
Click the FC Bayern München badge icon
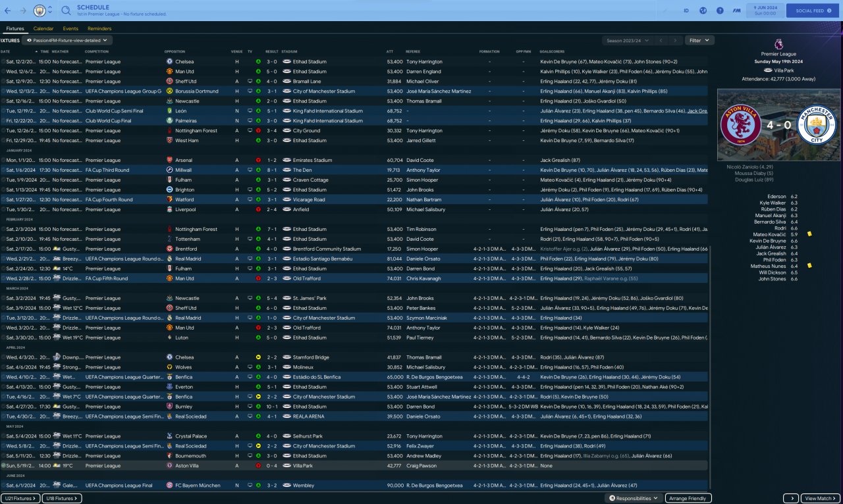tap(170, 486)
